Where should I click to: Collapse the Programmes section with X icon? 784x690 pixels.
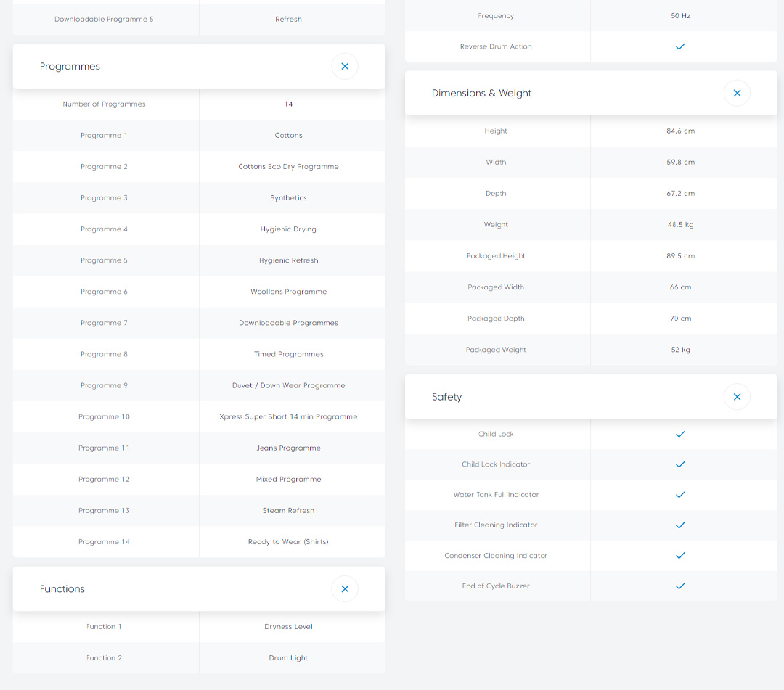(x=345, y=67)
